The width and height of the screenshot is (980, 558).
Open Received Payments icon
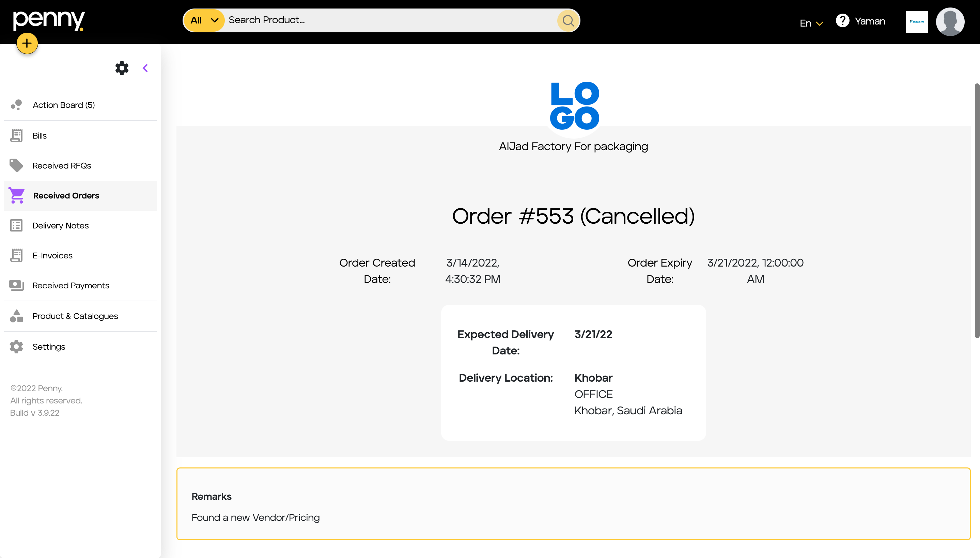tap(16, 286)
